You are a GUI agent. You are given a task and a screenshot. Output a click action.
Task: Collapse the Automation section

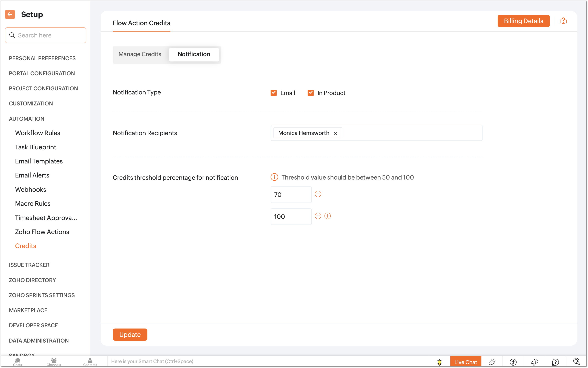[26, 119]
